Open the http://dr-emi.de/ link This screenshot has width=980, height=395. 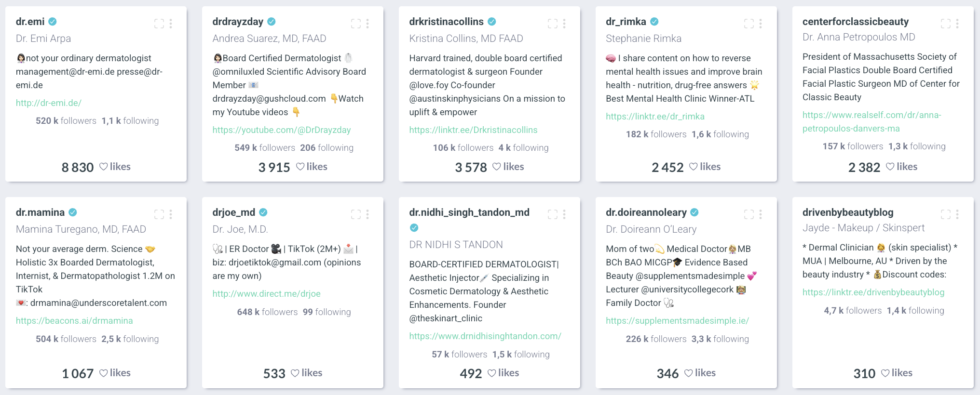click(x=49, y=103)
